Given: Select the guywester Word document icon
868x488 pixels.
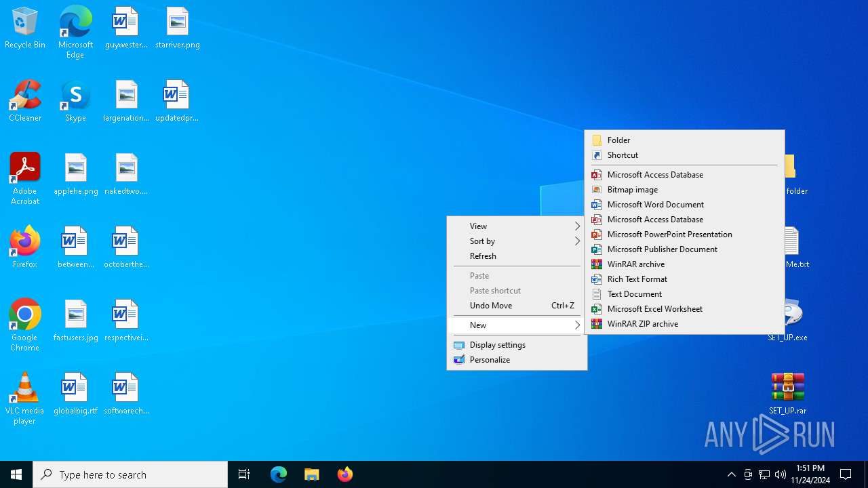Looking at the screenshot, I should point(126,28).
